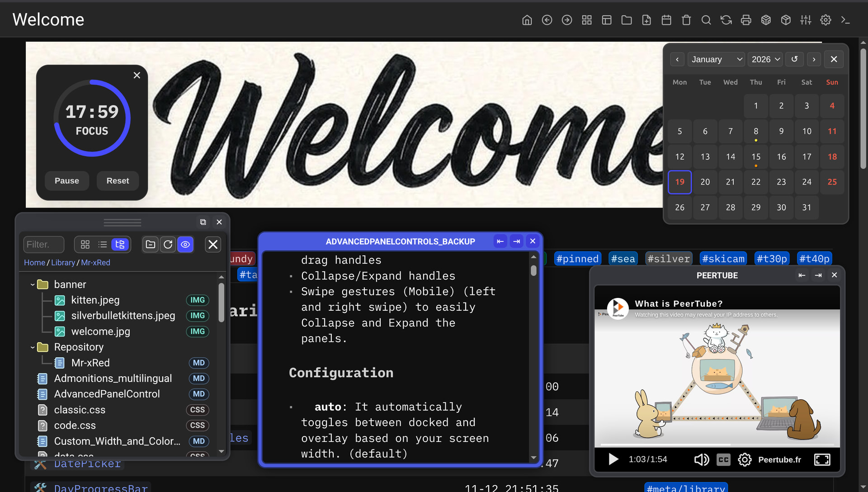
Task: Toggle the eye preview button in explorer
Action: 185,245
